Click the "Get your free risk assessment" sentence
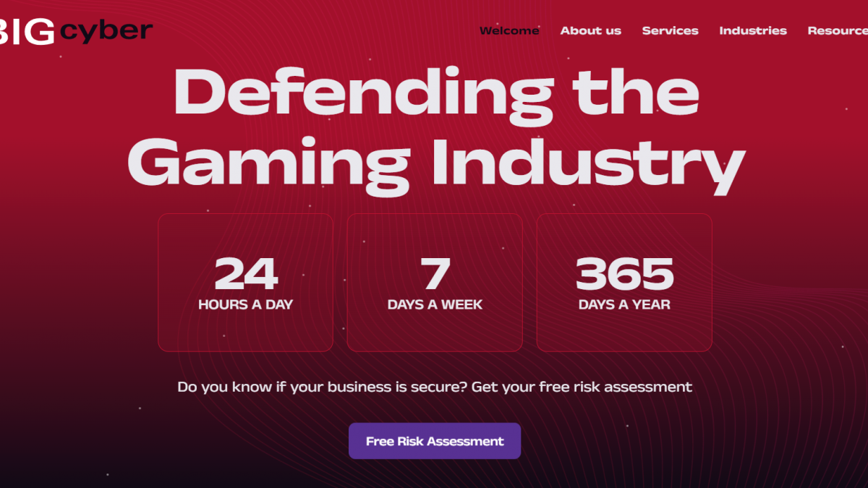This screenshot has height=488, width=868. point(582,387)
